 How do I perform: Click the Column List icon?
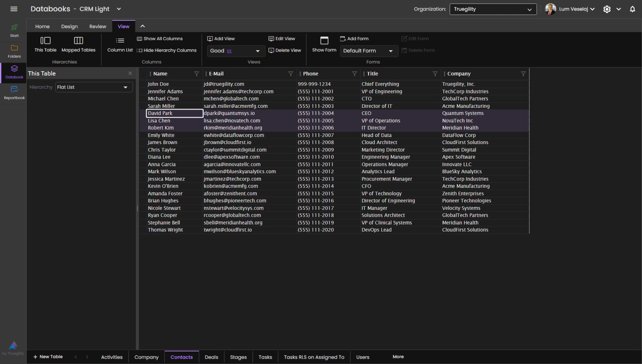click(120, 41)
